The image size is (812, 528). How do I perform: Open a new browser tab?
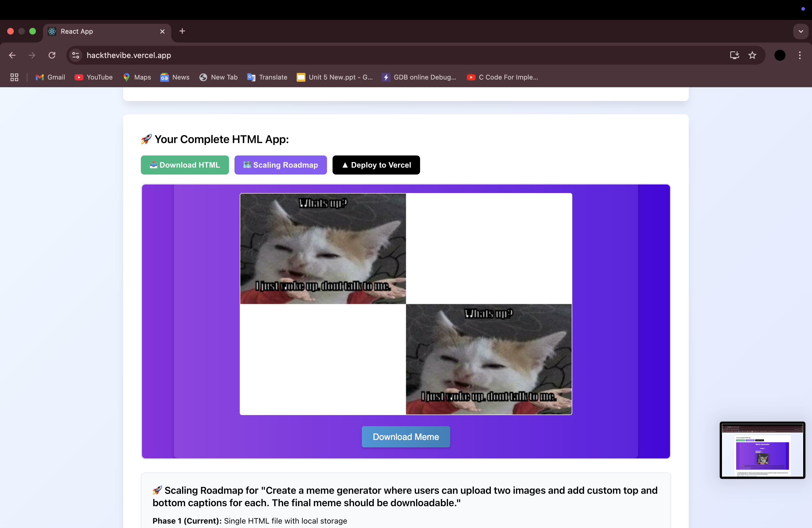point(182,31)
